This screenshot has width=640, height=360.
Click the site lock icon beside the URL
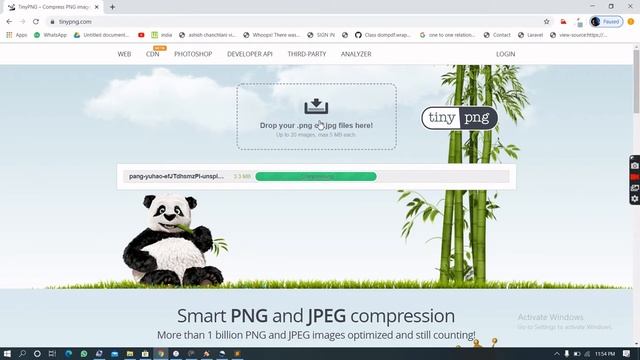click(x=52, y=22)
